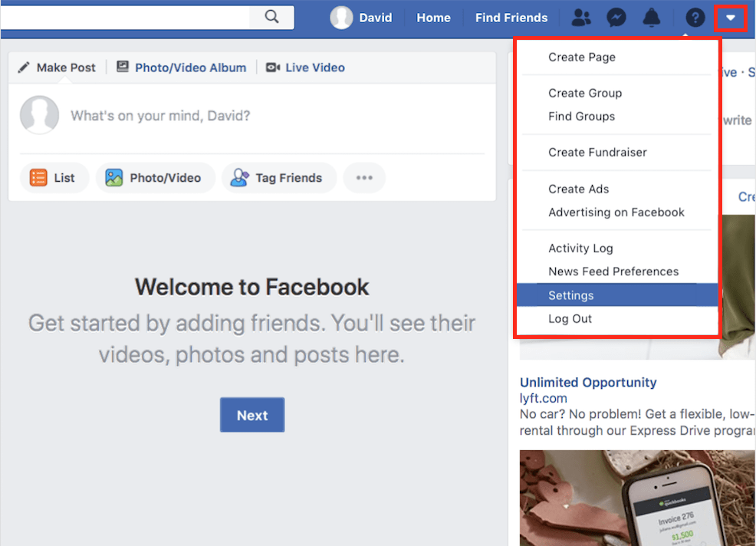This screenshot has height=546, width=756.
Task: Open more post options with the ellipsis
Action: [364, 177]
